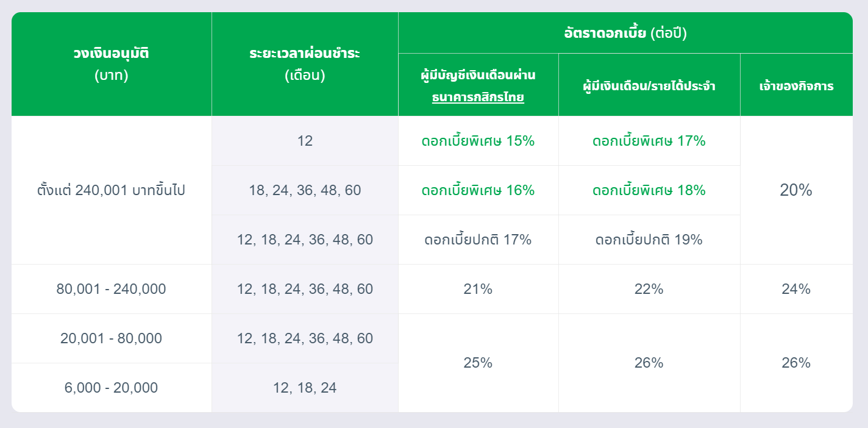Viewport: 868px width, 428px height.
Task: Open the ธนาคารกสิกรไทย link in header
Action: [x=478, y=97]
